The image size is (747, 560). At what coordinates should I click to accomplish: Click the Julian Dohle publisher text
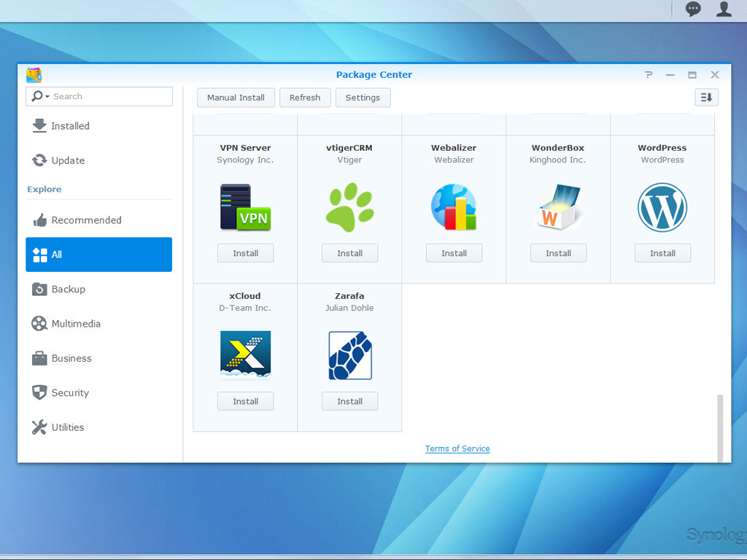click(x=349, y=308)
